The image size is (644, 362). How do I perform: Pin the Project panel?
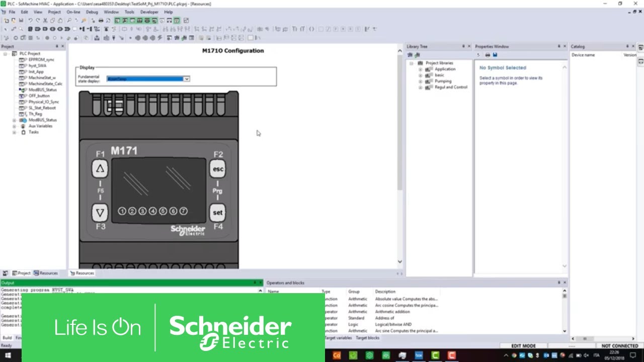click(x=57, y=46)
